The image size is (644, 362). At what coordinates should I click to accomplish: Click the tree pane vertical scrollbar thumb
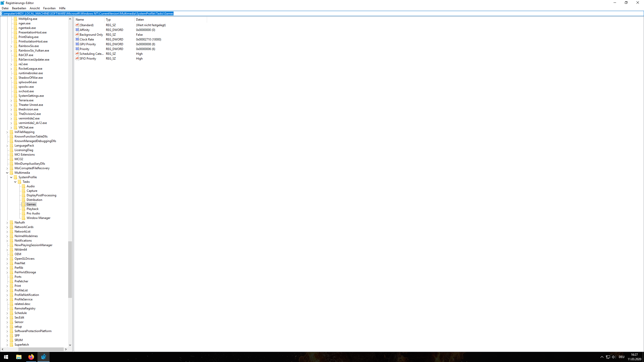click(70, 269)
